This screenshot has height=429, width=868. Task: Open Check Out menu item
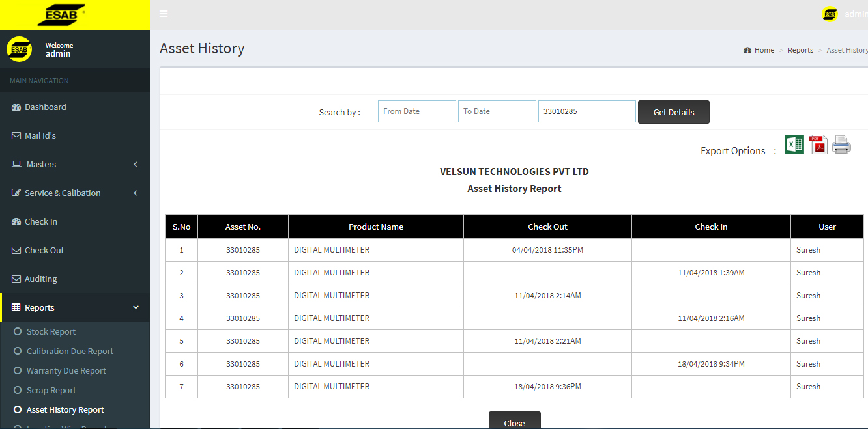coord(75,251)
